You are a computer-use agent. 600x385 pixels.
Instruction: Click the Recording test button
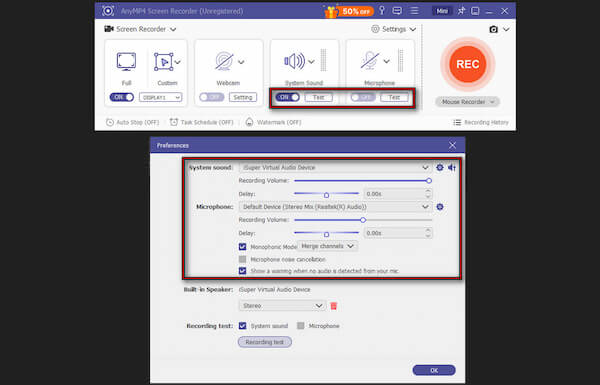point(265,342)
